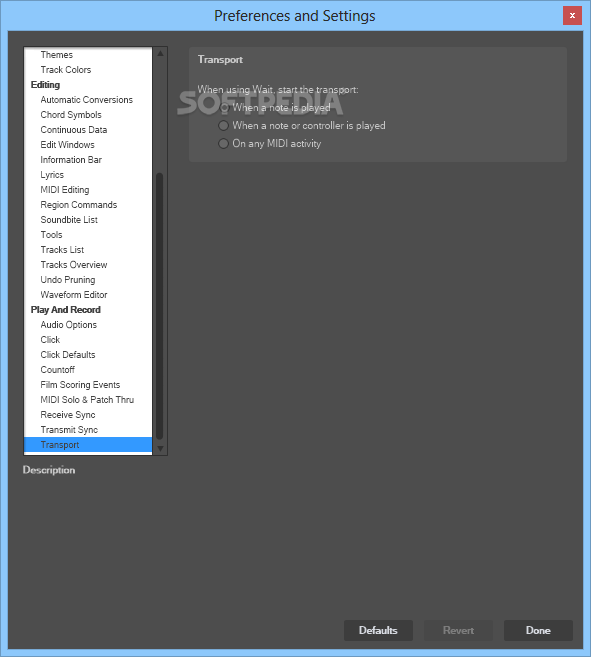Open Tracks List preferences
Viewport: 591px width, 657px height.
click(88, 250)
